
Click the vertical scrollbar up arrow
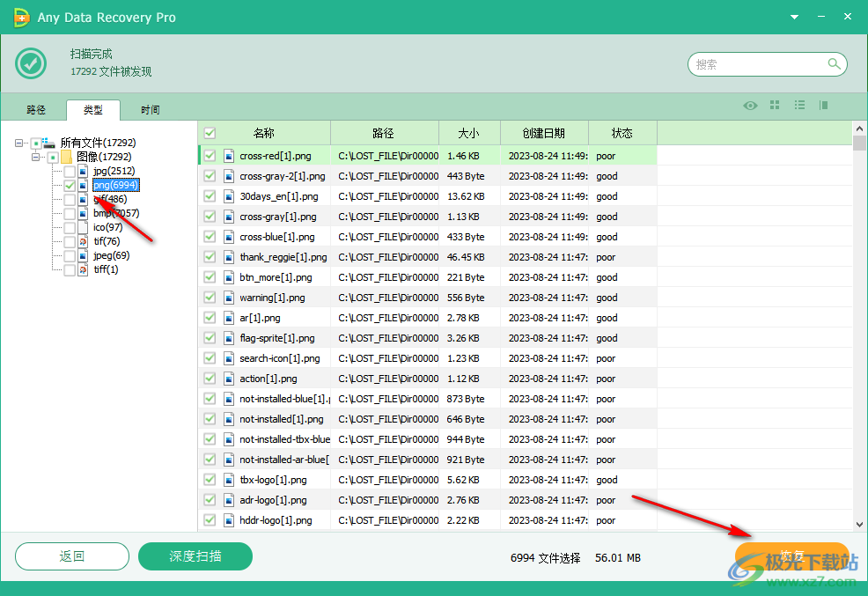tap(859, 129)
